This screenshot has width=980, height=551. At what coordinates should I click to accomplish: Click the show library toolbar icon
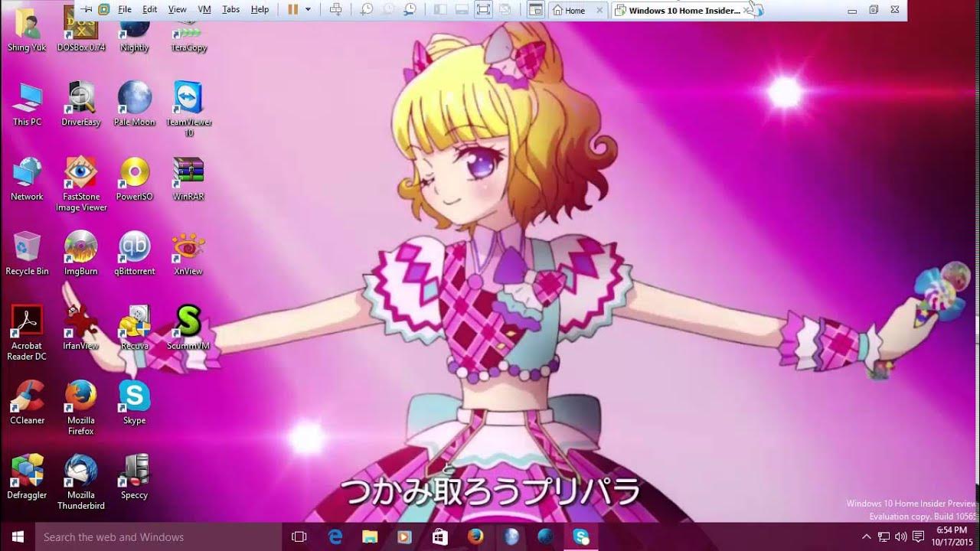click(x=440, y=9)
